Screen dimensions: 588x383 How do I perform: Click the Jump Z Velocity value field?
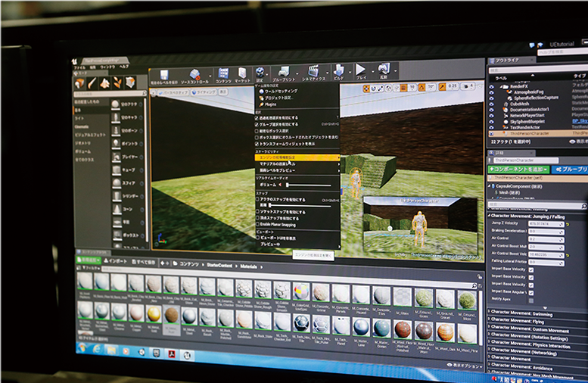(546, 224)
